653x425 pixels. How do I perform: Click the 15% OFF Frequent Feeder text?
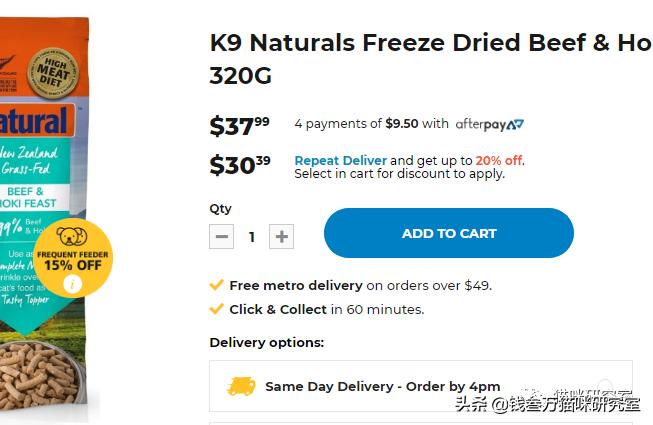click(x=72, y=265)
